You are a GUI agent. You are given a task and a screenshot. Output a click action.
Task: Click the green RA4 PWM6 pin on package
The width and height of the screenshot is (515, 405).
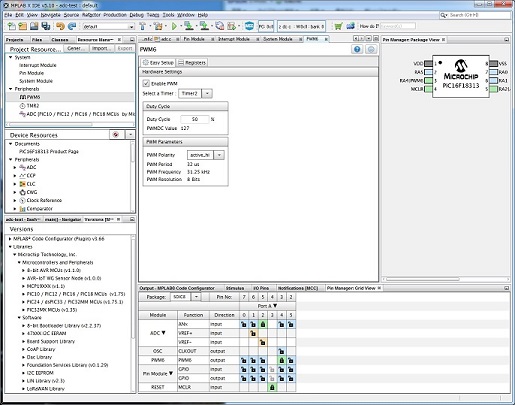tap(428, 81)
